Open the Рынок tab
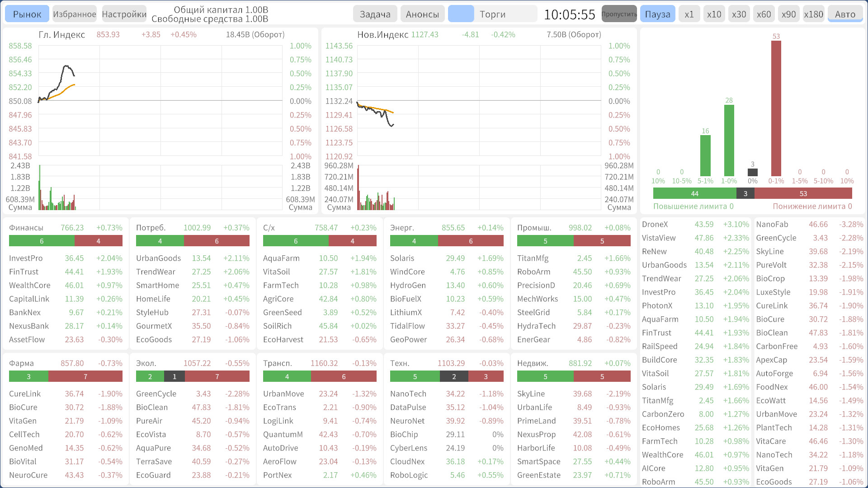Image resolution: width=868 pixels, height=488 pixels. [27, 14]
